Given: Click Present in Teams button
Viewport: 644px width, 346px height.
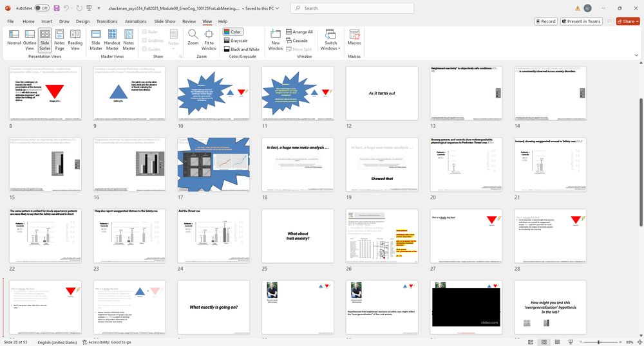Looking at the screenshot, I should 581,21.
